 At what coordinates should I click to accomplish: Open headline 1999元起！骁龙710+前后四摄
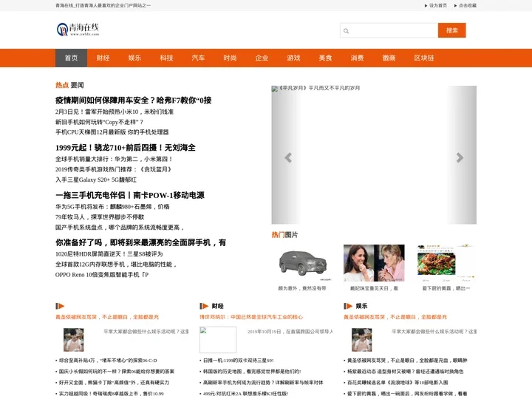(x=126, y=148)
